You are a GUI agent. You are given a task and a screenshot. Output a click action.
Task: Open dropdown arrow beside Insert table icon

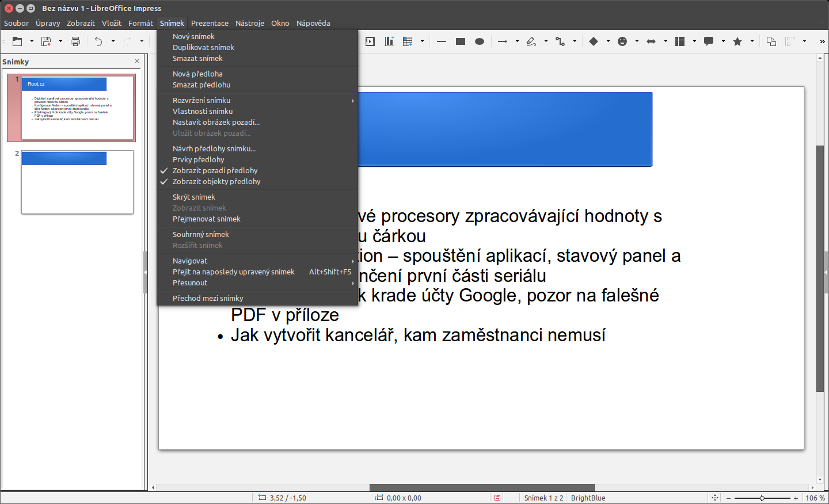point(423,41)
